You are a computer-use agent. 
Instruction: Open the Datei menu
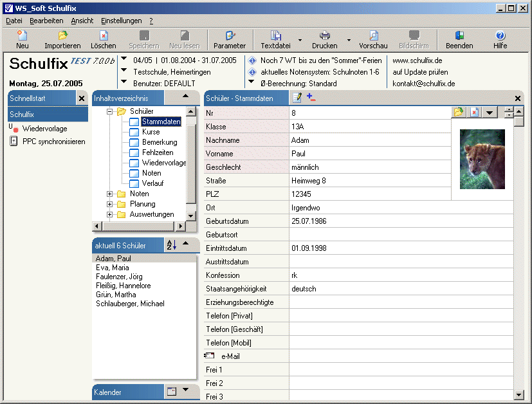tap(14, 21)
